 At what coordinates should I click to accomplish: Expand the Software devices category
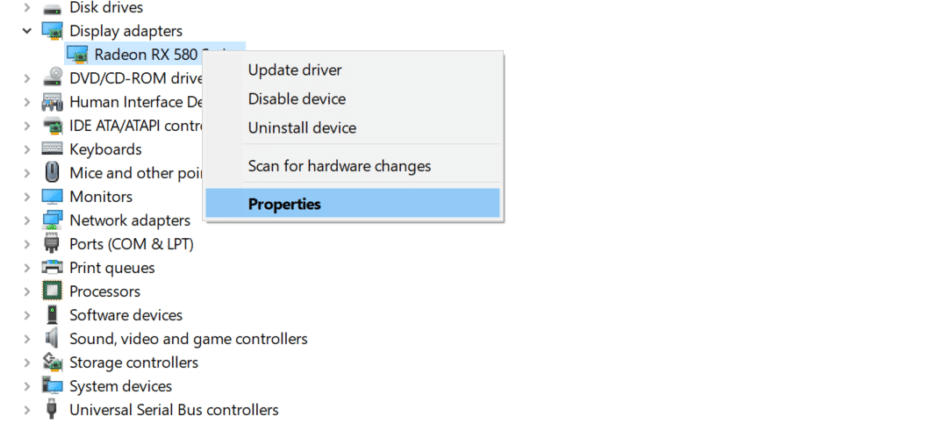(x=27, y=315)
